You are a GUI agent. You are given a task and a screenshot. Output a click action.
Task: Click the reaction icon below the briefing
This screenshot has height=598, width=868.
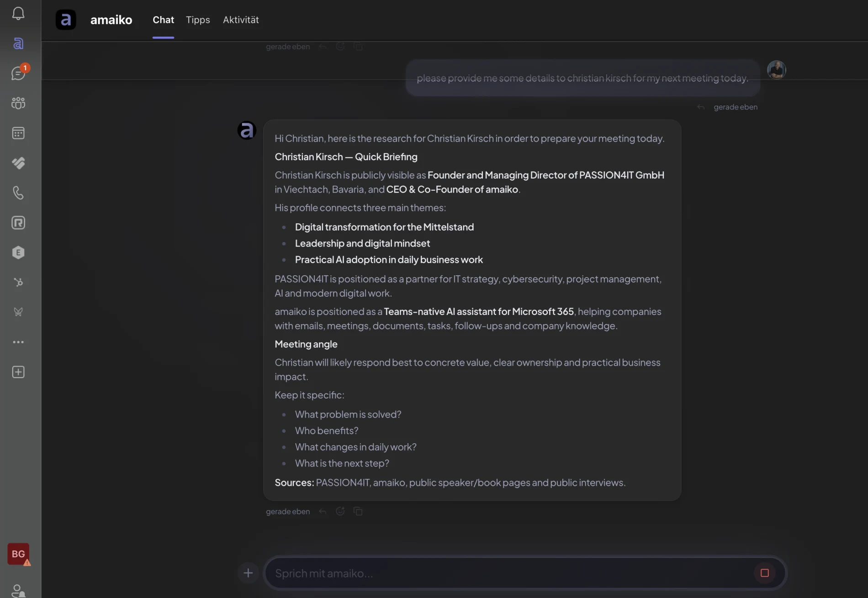[x=340, y=511]
